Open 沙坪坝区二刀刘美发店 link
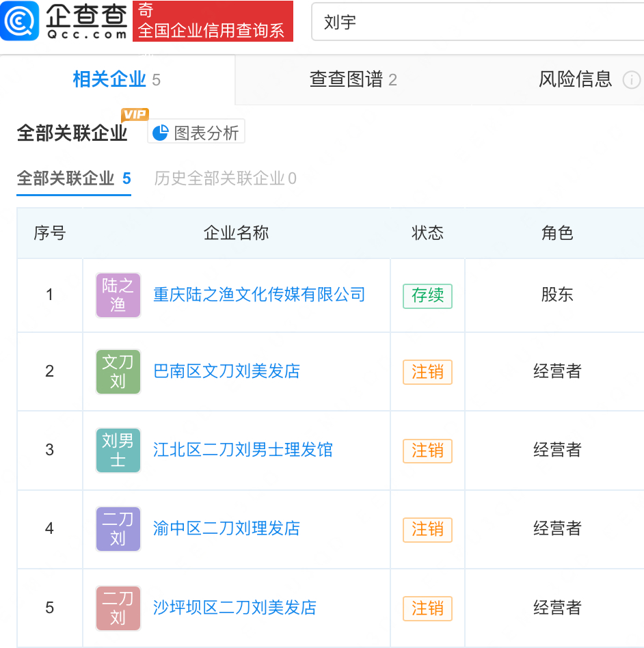The height and width of the screenshot is (648, 644). [x=234, y=608]
